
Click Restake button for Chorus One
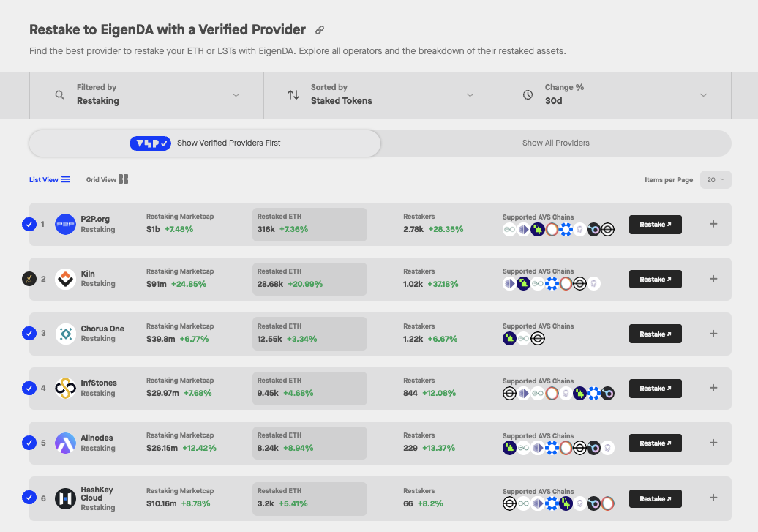[x=655, y=334]
